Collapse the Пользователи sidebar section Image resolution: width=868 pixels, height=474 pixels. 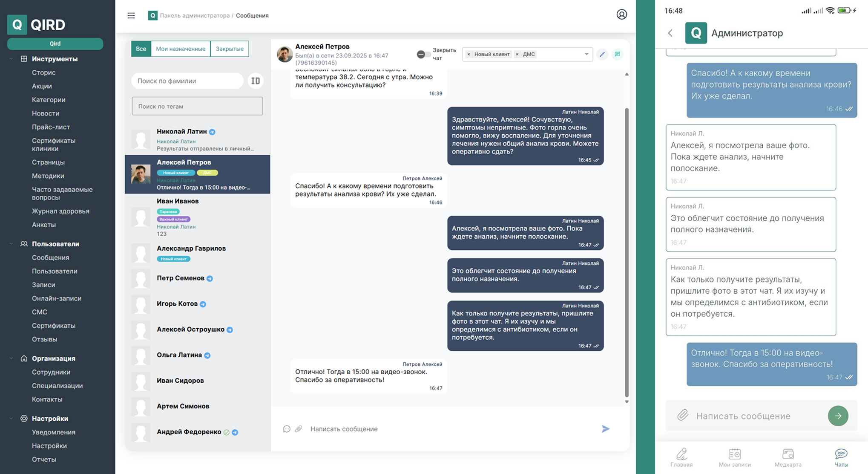[11, 244]
